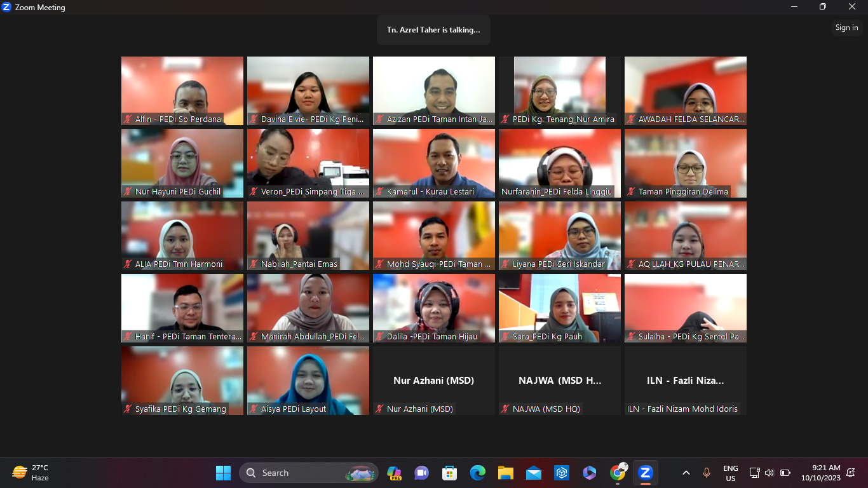Select the Nur Azhani (MSD) participant tile
The width and height of the screenshot is (868, 488).
[434, 381]
